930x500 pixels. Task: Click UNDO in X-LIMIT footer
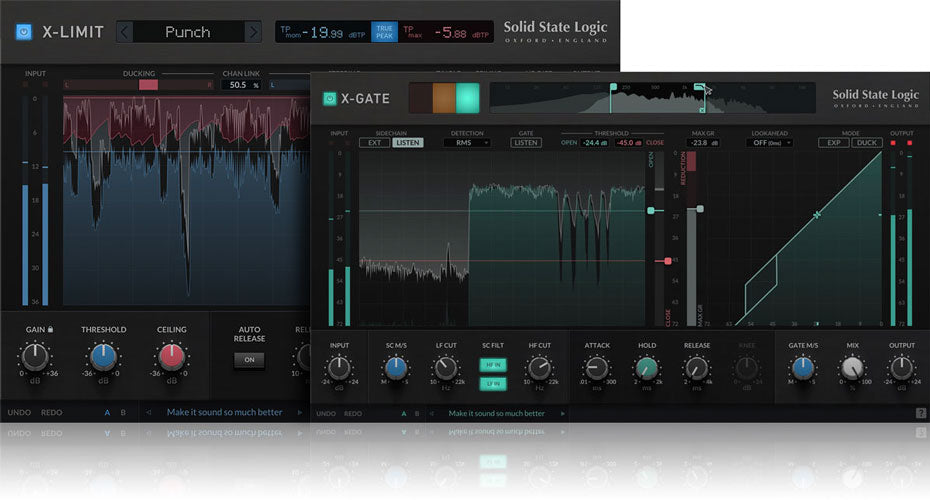(19, 412)
